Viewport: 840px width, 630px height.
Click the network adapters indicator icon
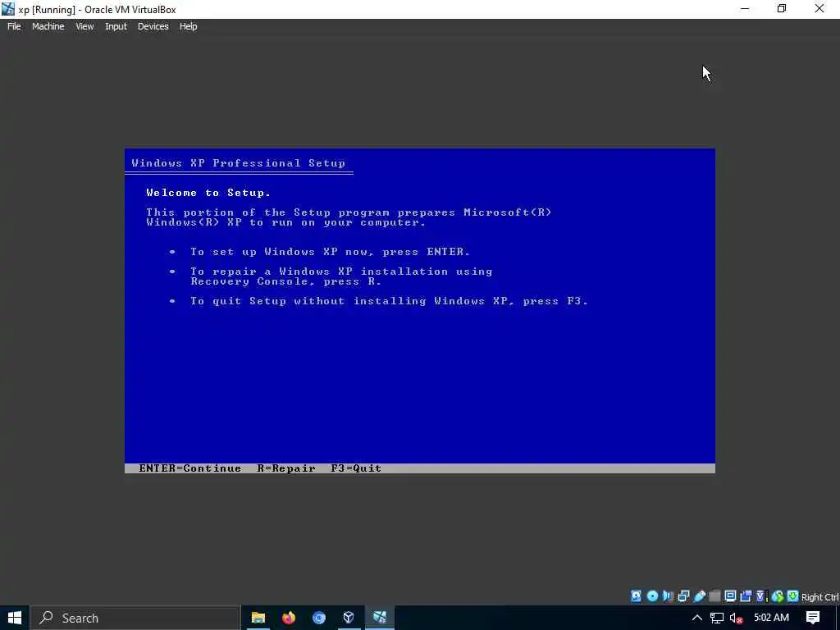point(683,596)
